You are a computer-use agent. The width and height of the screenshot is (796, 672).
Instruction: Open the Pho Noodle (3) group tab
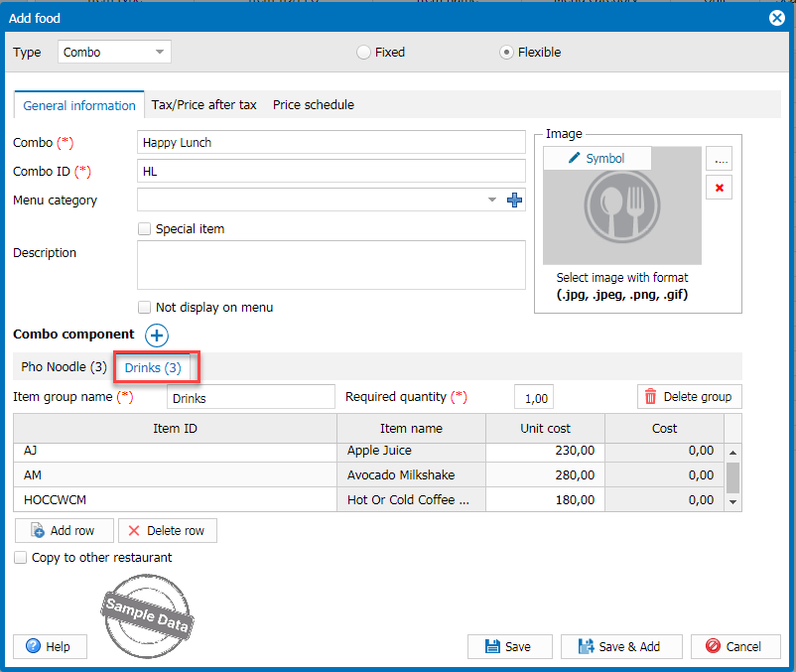pos(64,367)
